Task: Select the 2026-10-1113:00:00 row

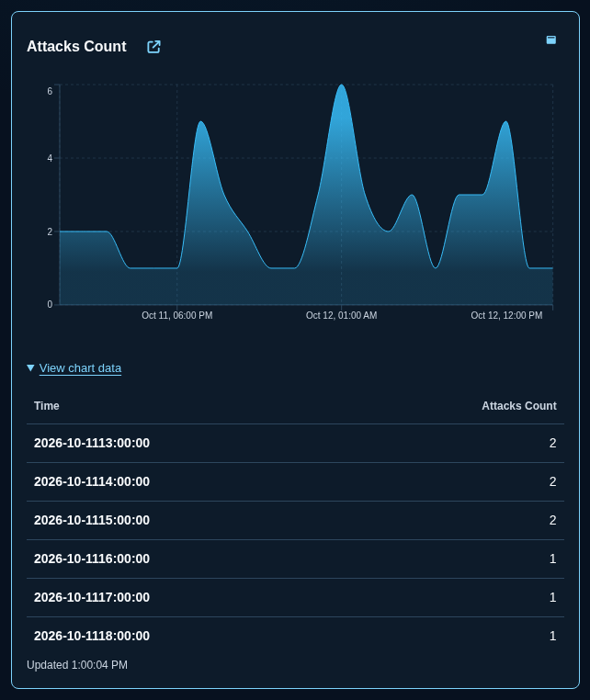Action: point(295,444)
